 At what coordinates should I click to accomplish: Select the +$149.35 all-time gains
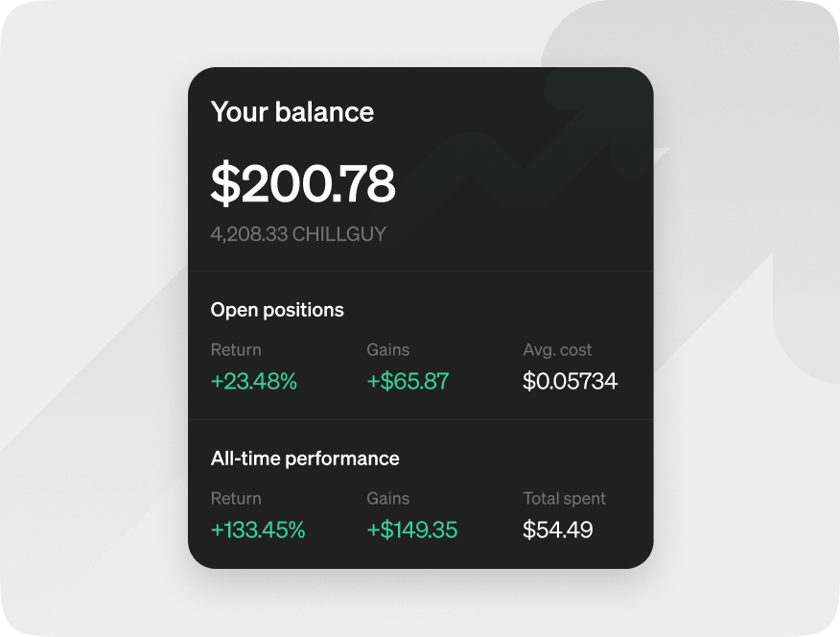tap(412, 530)
